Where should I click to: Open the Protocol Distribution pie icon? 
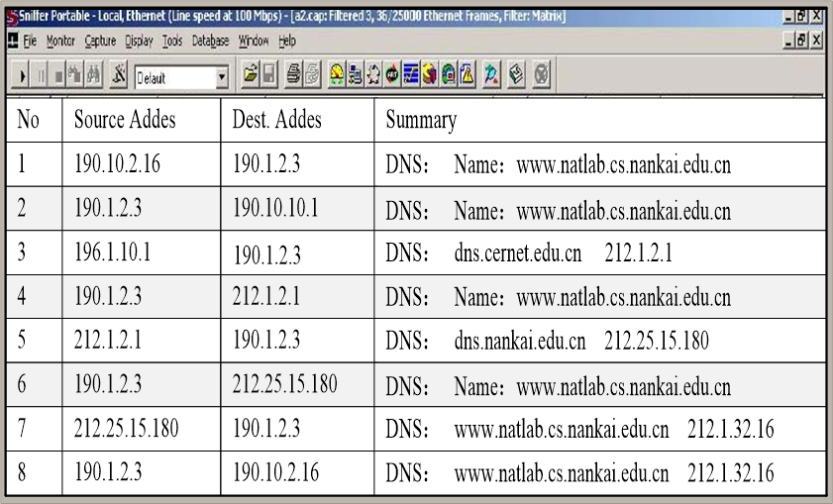click(429, 74)
